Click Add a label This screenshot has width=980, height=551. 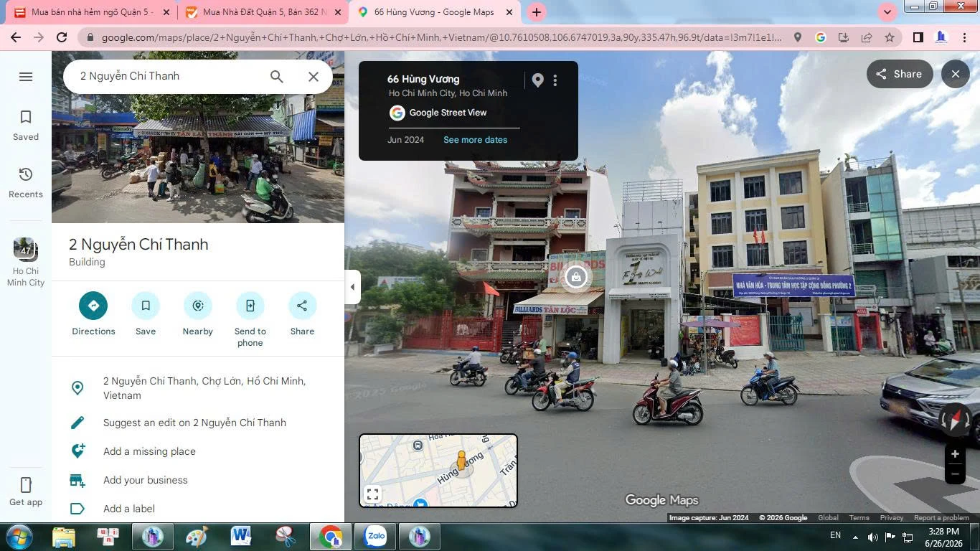(x=198, y=509)
